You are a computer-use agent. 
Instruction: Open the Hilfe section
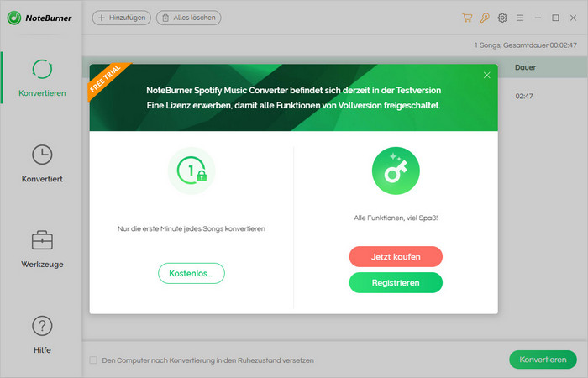pos(42,334)
